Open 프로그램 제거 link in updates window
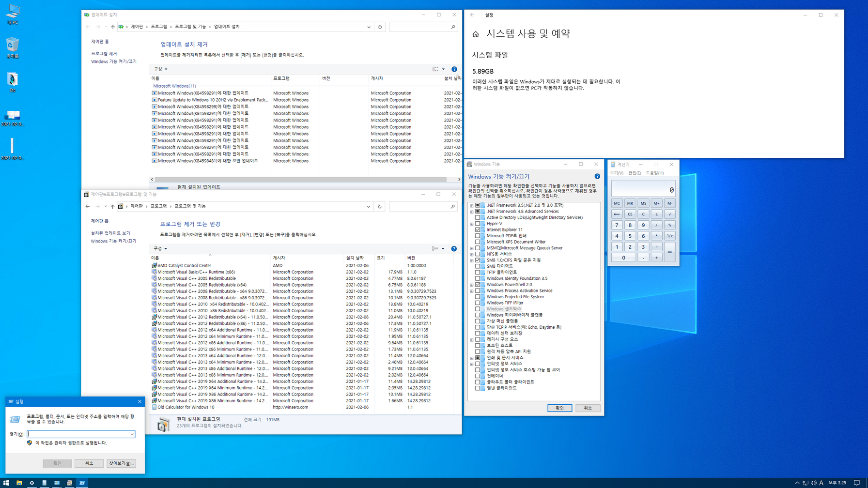The width and height of the screenshot is (868, 488). (x=104, y=54)
